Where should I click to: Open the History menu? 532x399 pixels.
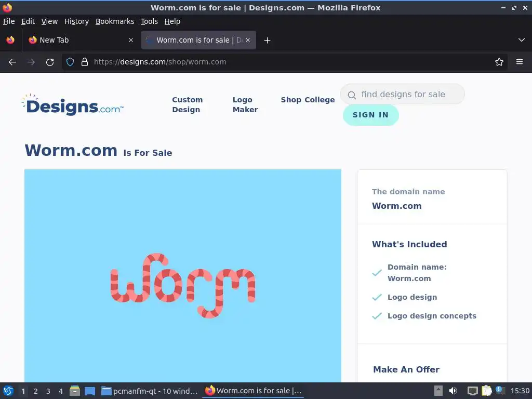pos(77,21)
